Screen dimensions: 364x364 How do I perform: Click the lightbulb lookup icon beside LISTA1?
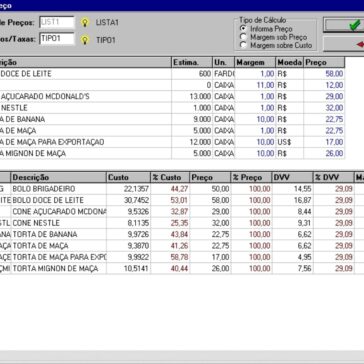click(85, 23)
